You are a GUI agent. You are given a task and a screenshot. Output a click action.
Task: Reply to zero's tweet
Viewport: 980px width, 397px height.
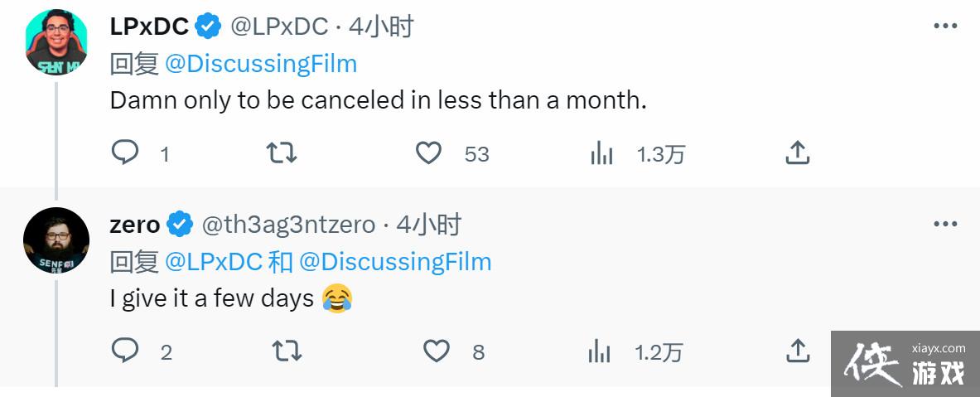(x=125, y=351)
